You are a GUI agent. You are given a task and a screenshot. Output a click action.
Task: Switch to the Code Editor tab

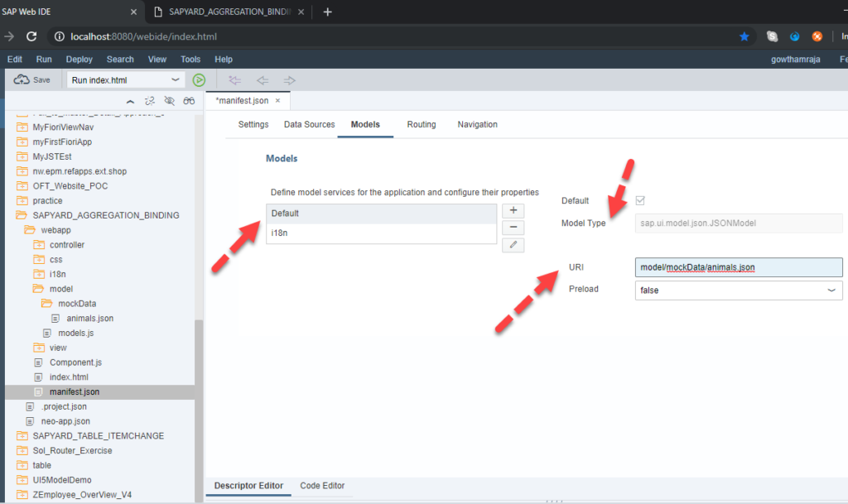click(x=322, y=486)
